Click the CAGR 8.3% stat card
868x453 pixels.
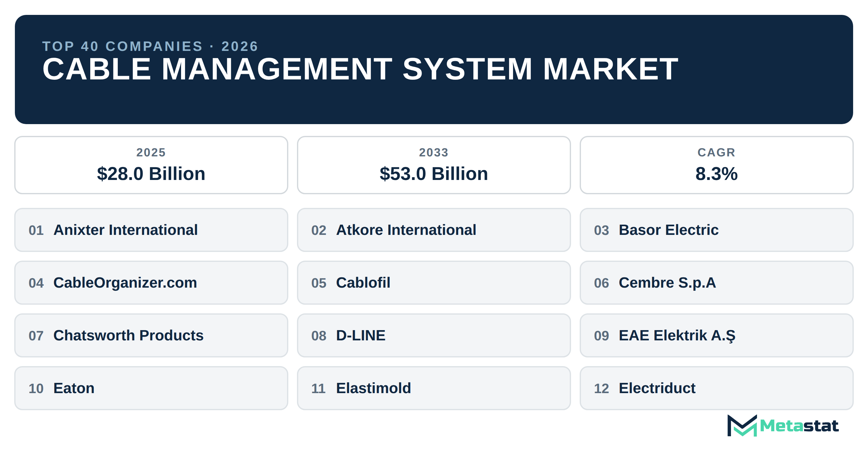point(716,165)
